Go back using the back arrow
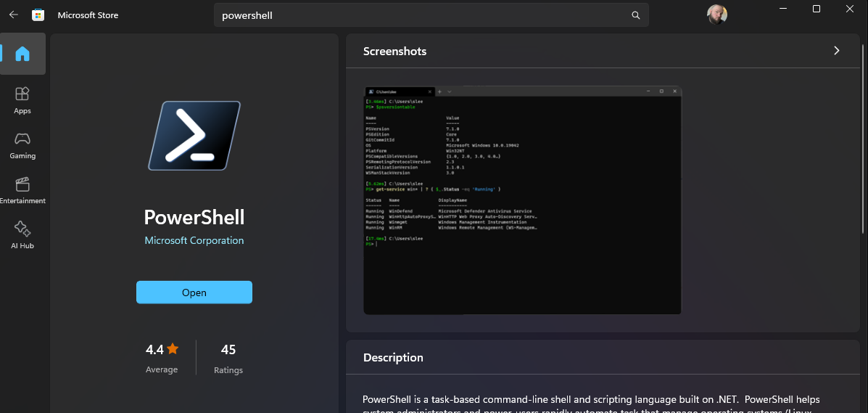The height and width of the screenshot is (413, 868). point(14,15)
